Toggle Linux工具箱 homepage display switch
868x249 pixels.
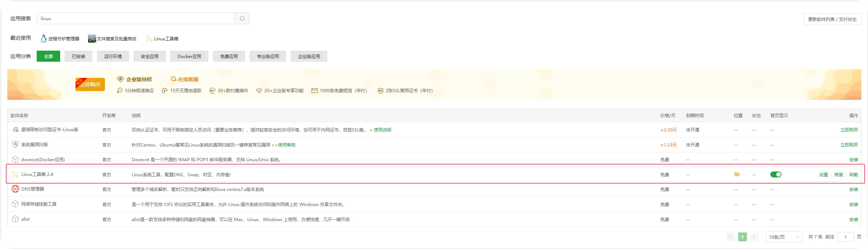776,174
